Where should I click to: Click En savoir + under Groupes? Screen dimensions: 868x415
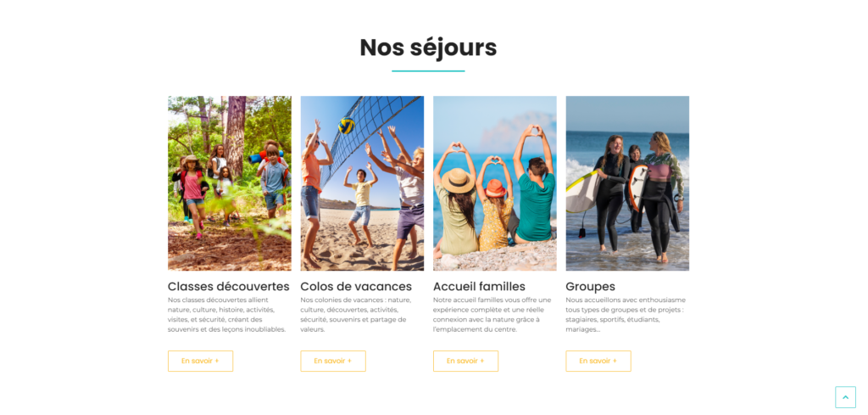click(x=598, y=361)
